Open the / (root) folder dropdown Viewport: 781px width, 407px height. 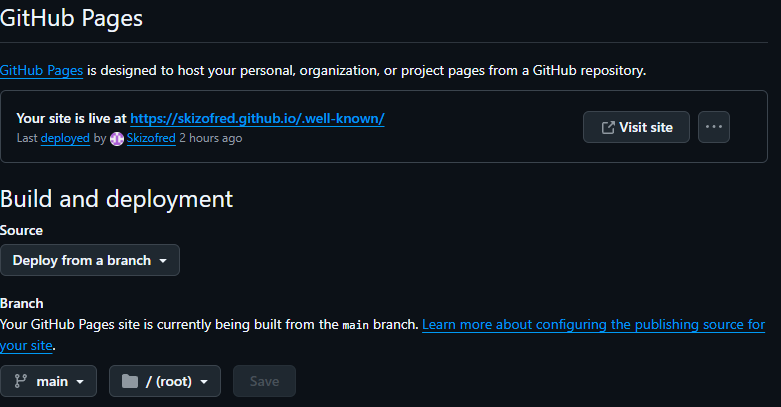165,381
